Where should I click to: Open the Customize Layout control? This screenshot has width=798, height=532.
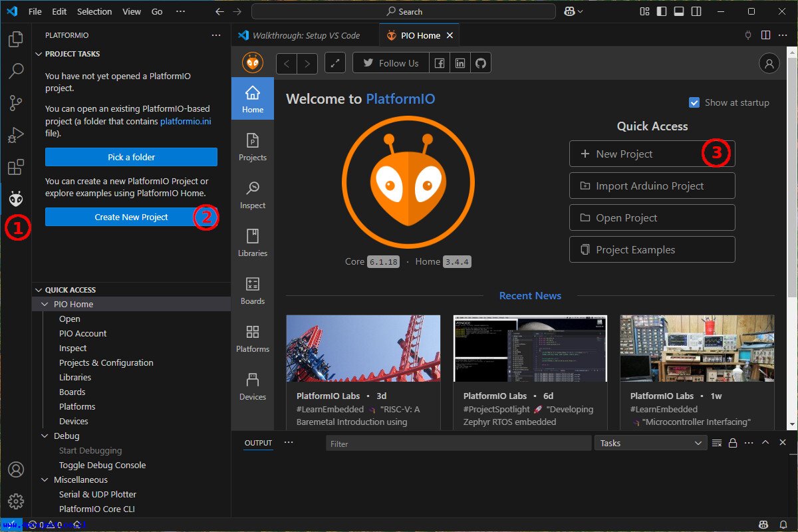point(644,11)
